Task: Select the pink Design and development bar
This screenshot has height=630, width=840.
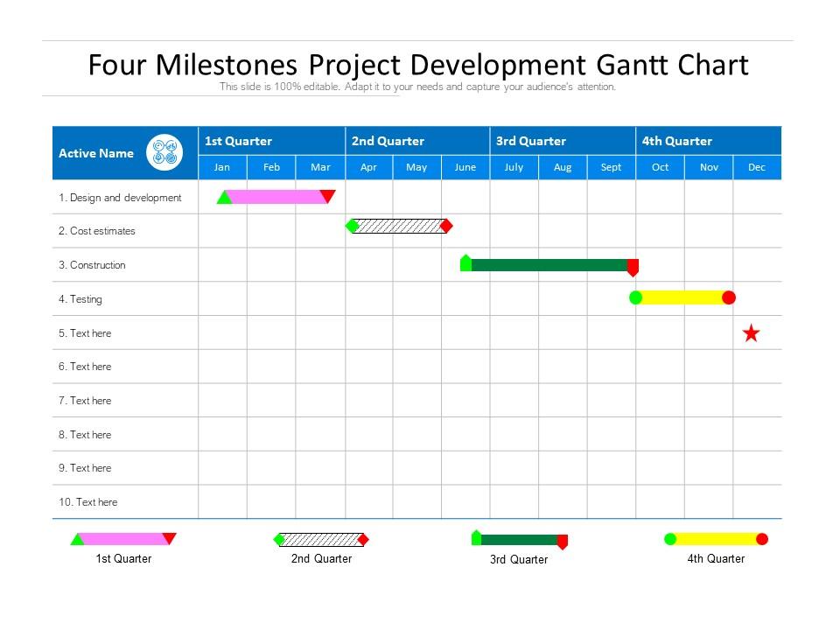Action: pos(276,198)
